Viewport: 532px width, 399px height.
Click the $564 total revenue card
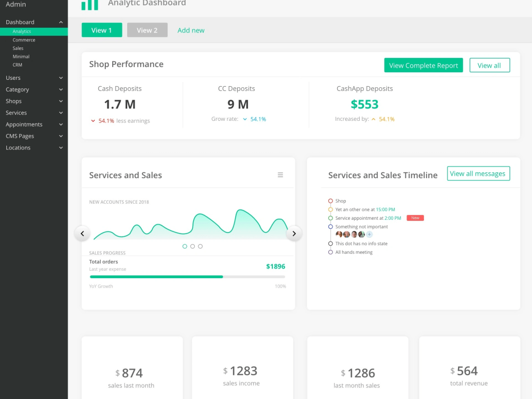coord(470,368)
